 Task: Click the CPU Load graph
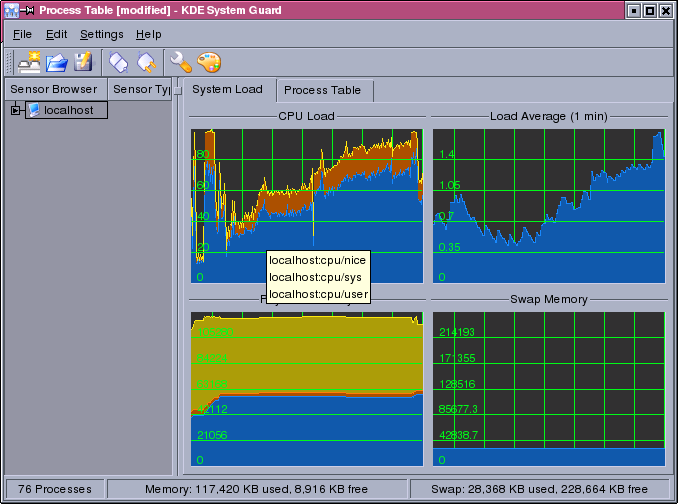(307, 206)
